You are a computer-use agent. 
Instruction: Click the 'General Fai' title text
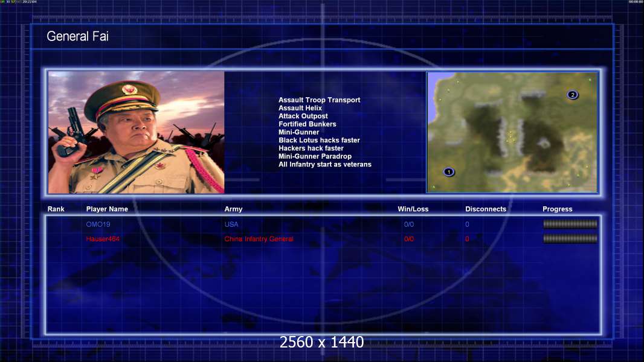(x=77, y=36)
